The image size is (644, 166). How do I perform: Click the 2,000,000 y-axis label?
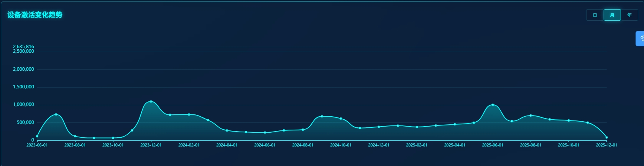pos(23,69)
